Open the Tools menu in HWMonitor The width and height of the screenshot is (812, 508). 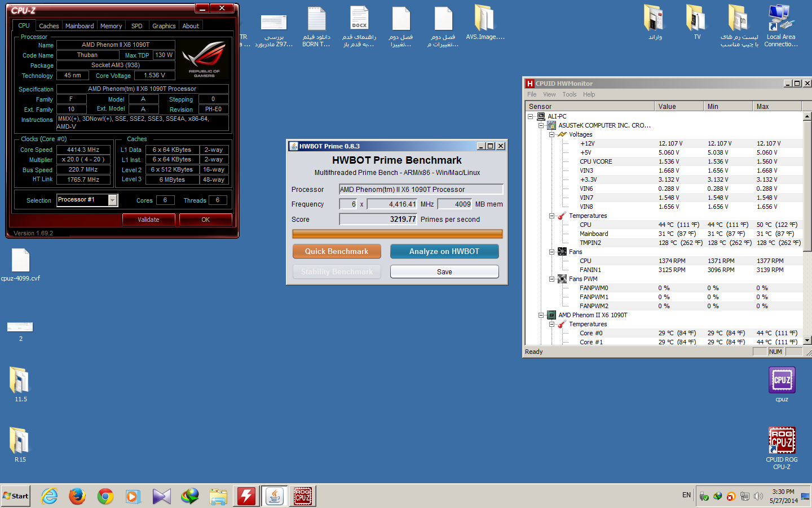pos(570,94)
